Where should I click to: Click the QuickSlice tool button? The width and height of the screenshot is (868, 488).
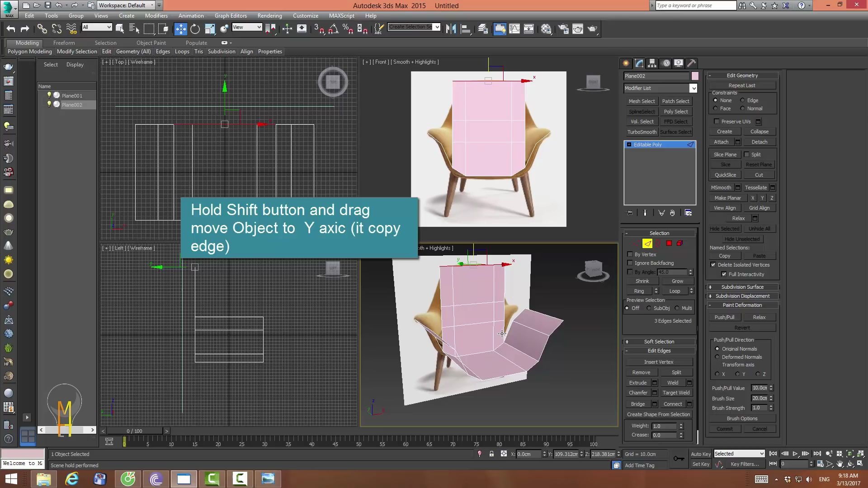click(x=725, y=174)
